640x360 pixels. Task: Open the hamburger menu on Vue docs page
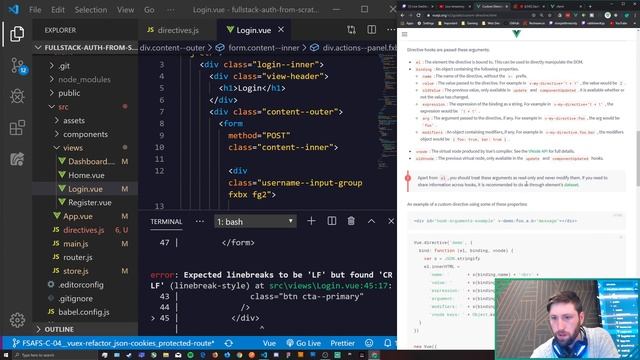point(404,34)
